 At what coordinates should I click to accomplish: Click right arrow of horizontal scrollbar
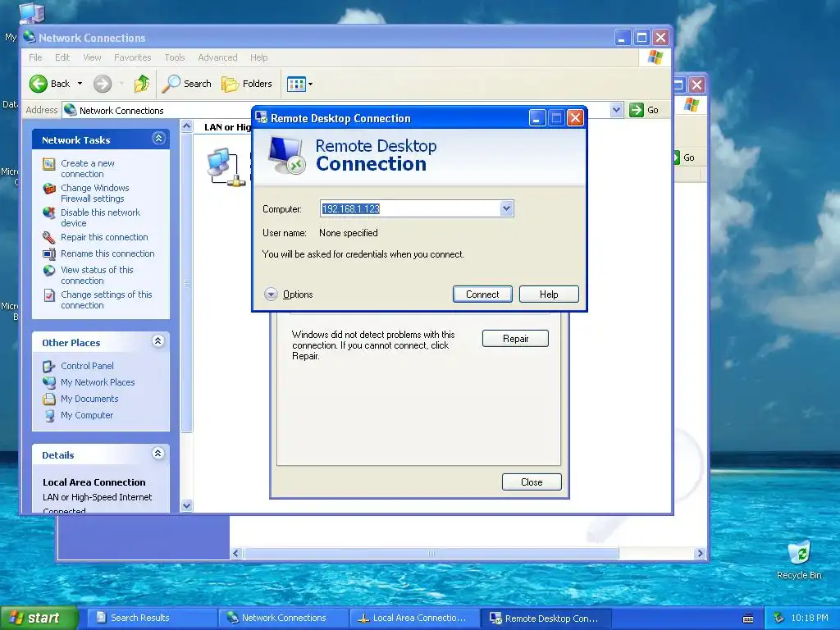pos(699,554)
